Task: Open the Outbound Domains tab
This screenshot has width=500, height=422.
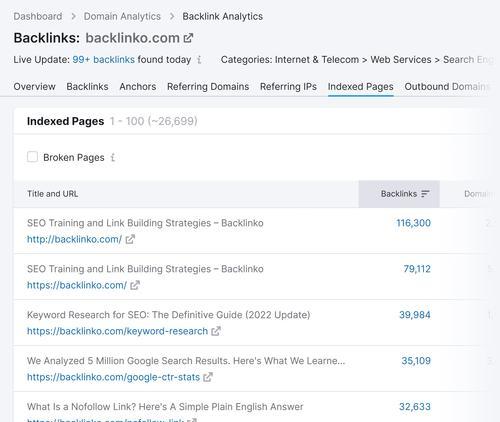Action: [447, 87]
